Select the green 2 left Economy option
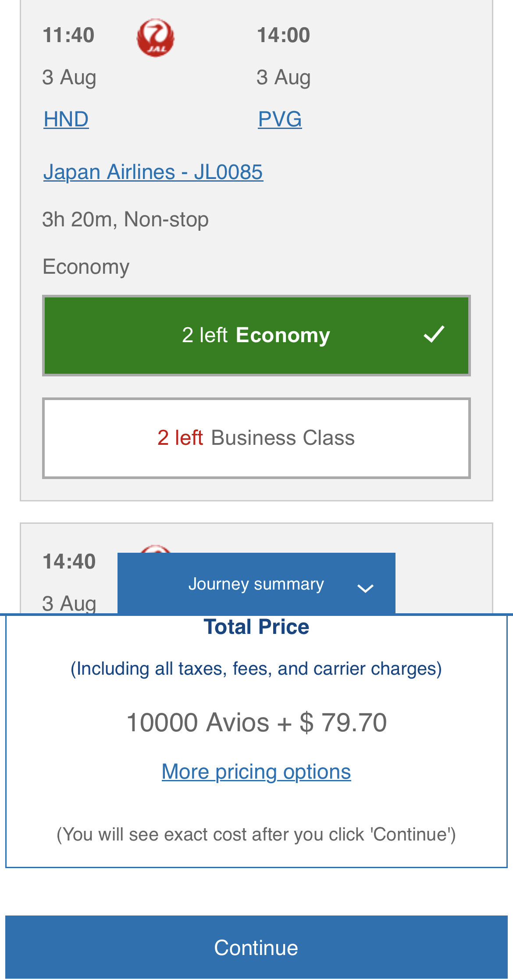 [x=256, y=336]
